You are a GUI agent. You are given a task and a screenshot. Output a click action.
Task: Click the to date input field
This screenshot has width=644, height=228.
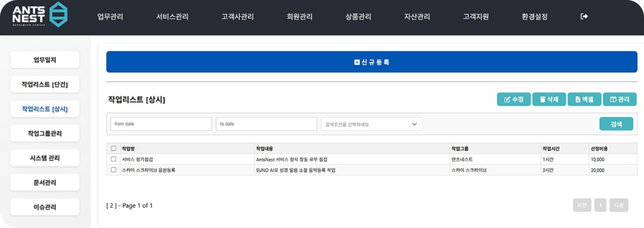266,124
